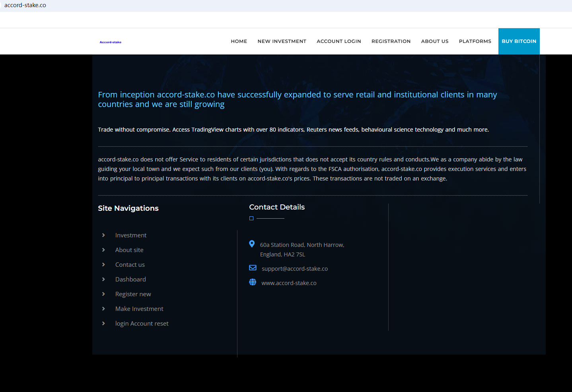Click the chevron beside Contact us

(x=103, y=264)
